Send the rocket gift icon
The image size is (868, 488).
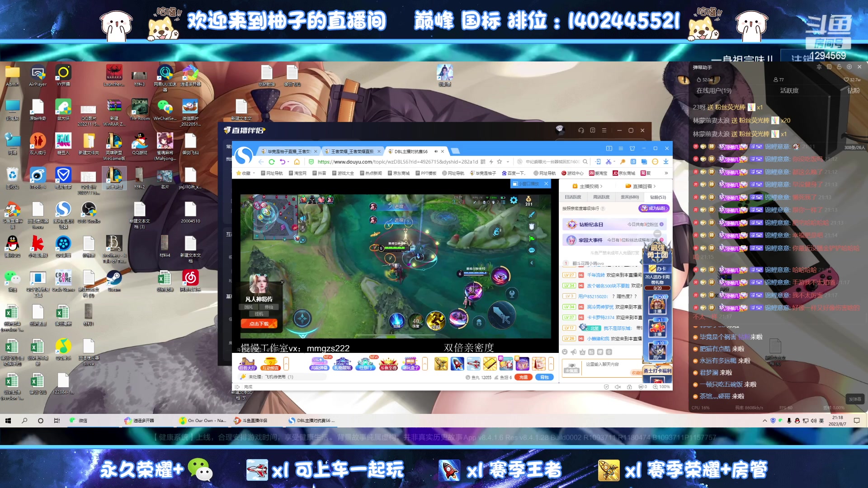coord(457,363)
